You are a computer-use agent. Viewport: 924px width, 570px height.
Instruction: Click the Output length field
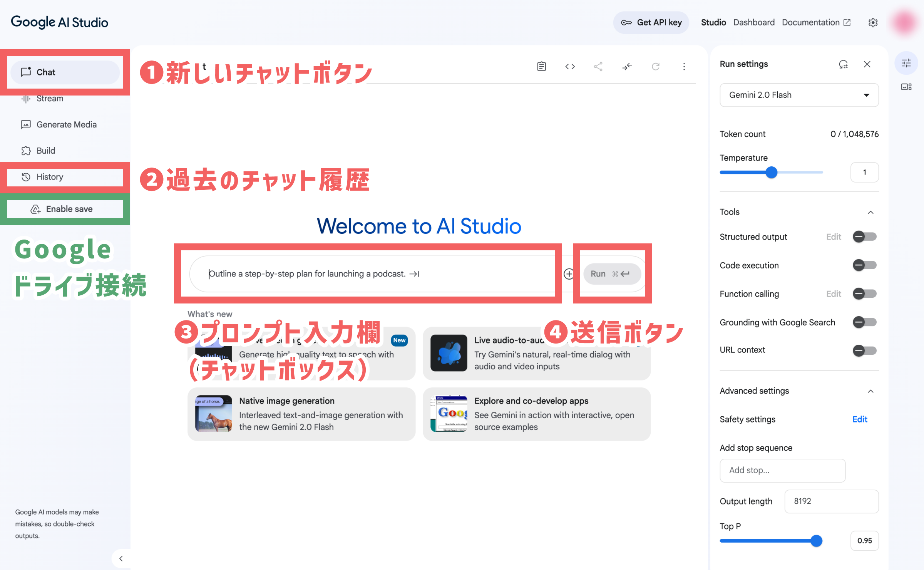click(x=832, y=501)
